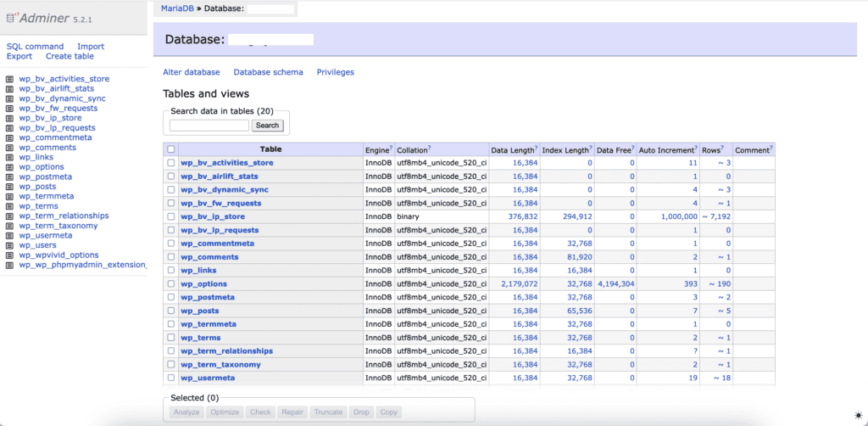868x426 pixels.
Task: Click select-data icon beside wp_options in sidebar
Action: [x=9, y=167]
